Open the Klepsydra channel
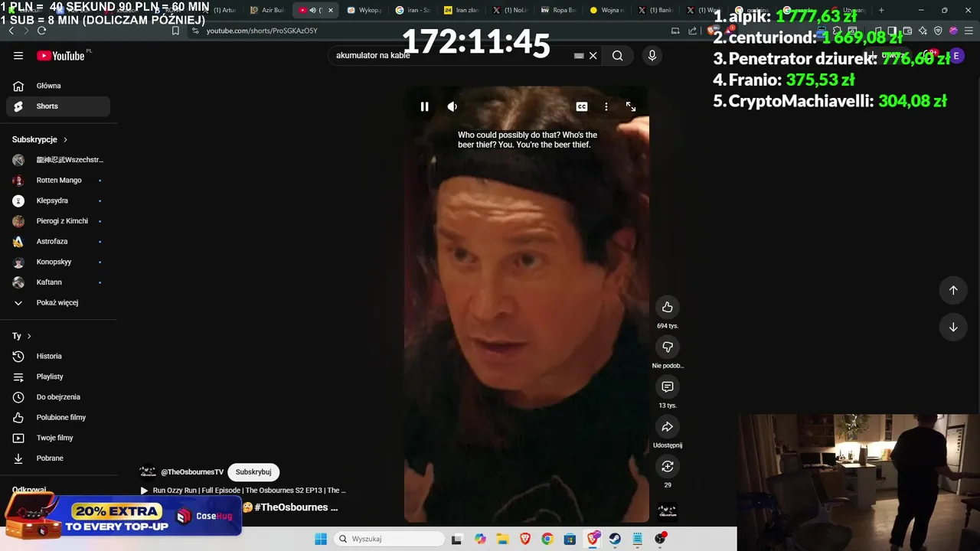 click(x=58, y=201)
